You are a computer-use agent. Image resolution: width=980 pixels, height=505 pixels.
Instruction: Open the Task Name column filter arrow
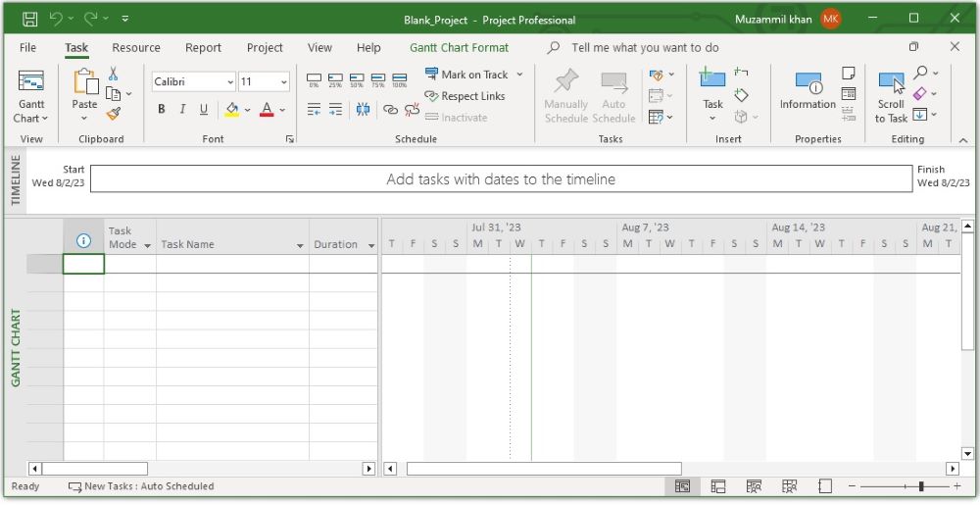click(x=300, y=245)
